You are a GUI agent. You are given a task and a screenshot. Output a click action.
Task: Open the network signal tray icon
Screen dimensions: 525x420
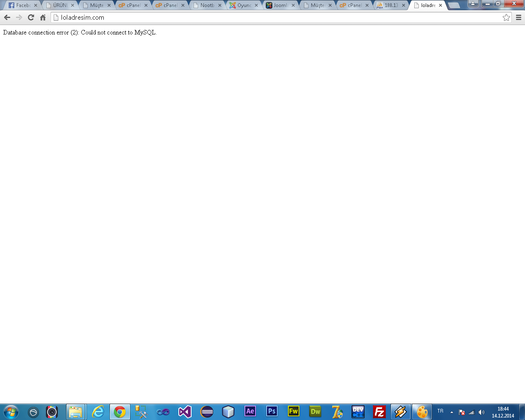tap(472, 412)
